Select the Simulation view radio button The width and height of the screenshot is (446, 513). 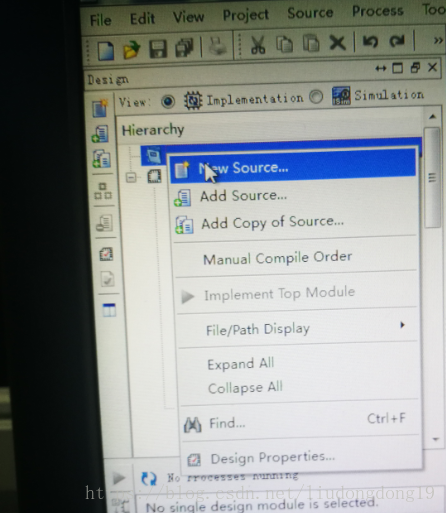tap(316, 97)
